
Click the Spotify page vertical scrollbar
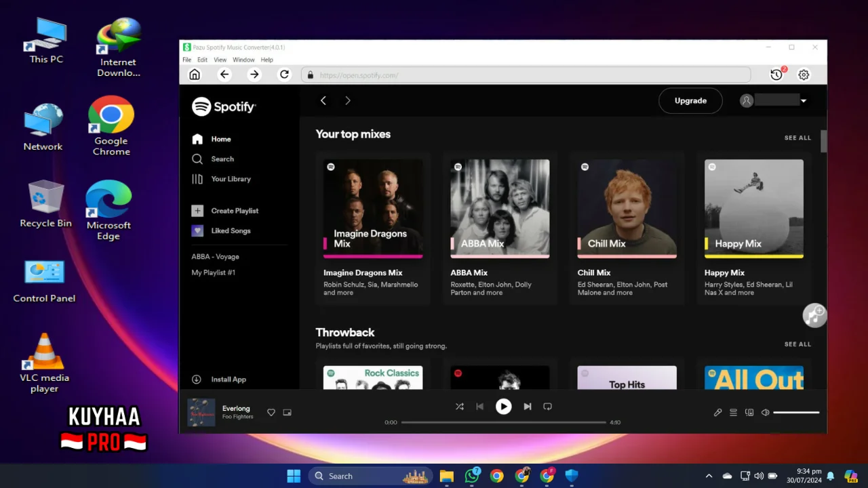823,141
